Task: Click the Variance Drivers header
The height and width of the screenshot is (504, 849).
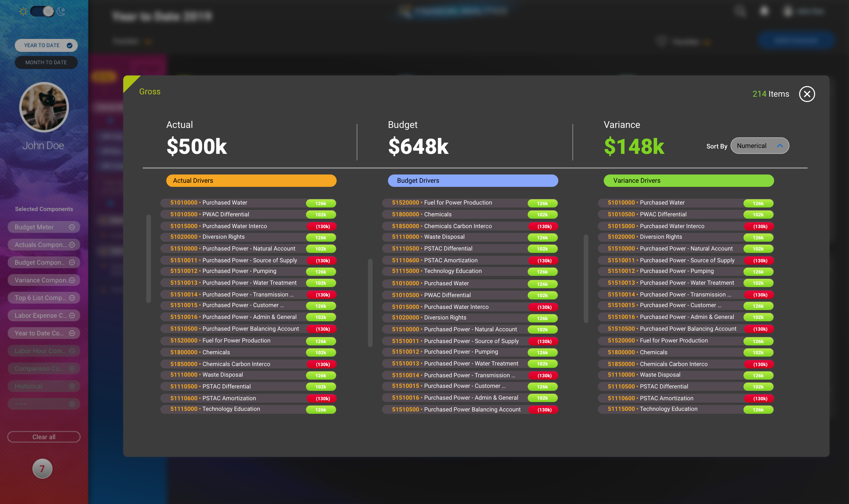Action: tap(688, 181)
